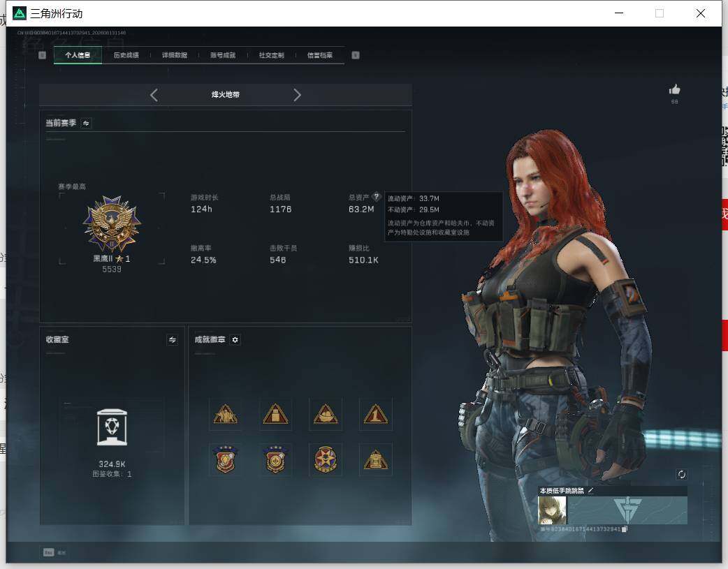This screenshot has width=728, height=569.
Task: Click the rank score 5539
Action: 112,269
